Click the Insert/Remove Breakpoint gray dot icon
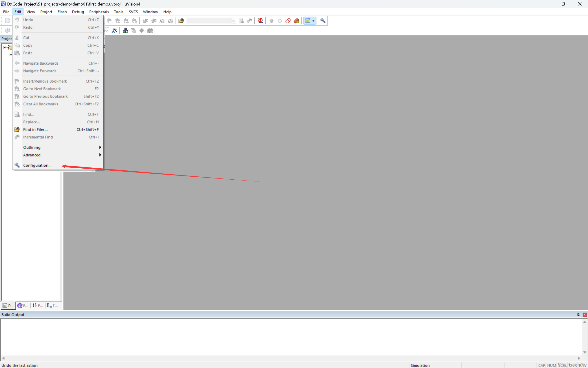588x368 pixels. tap(272, 21)
